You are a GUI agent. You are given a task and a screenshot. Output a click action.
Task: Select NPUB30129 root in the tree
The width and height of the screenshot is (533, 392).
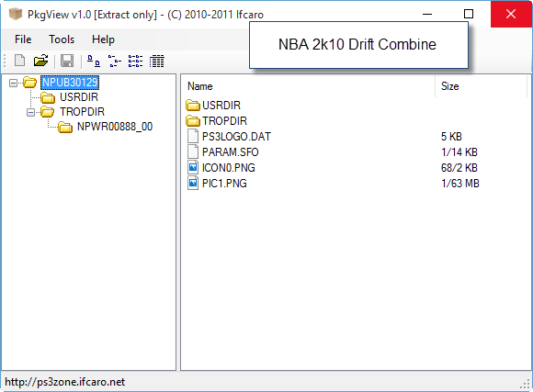[70, 83]
